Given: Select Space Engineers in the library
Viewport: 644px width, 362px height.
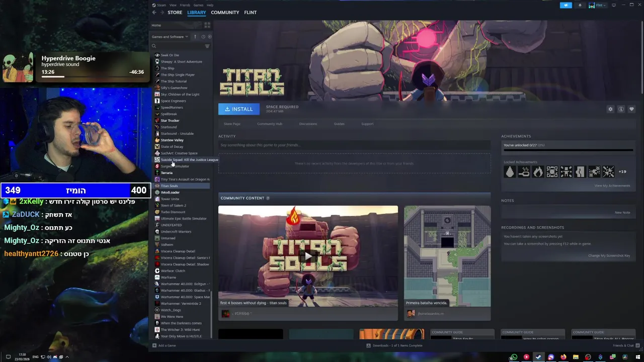Looking at the screenshot, I should tap(173, 101).
